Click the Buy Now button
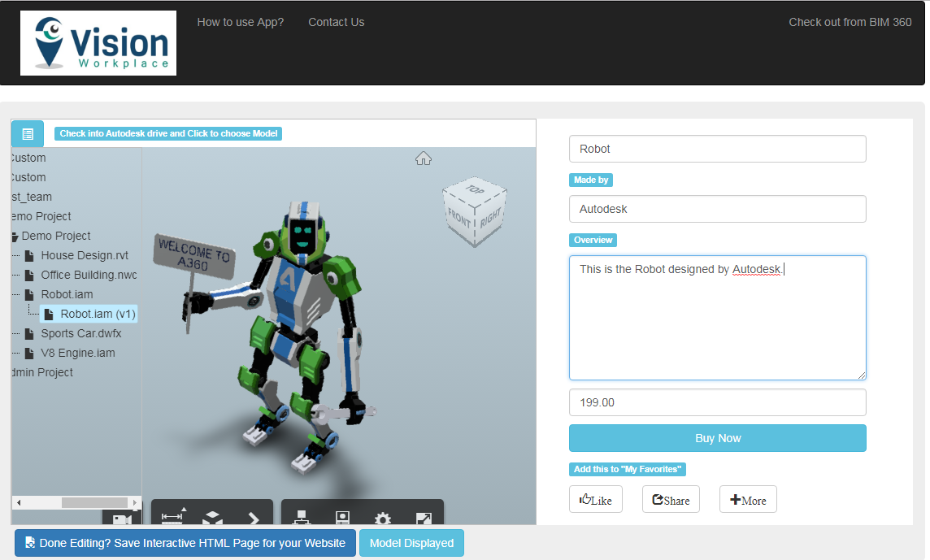 718,438
